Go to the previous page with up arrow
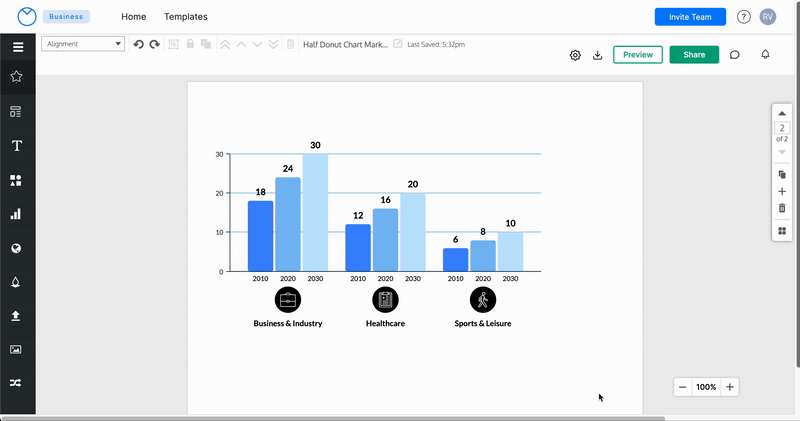 coord(782,114)
